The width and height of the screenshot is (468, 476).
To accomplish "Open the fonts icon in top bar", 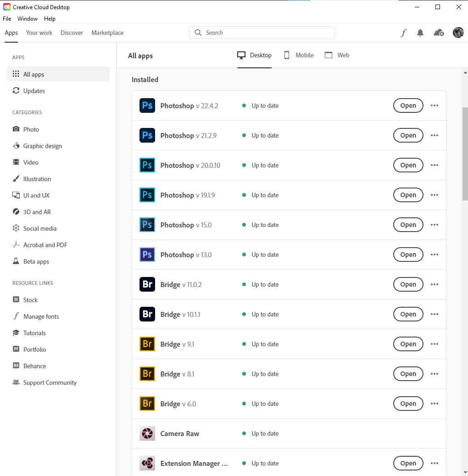I will 404,33.
